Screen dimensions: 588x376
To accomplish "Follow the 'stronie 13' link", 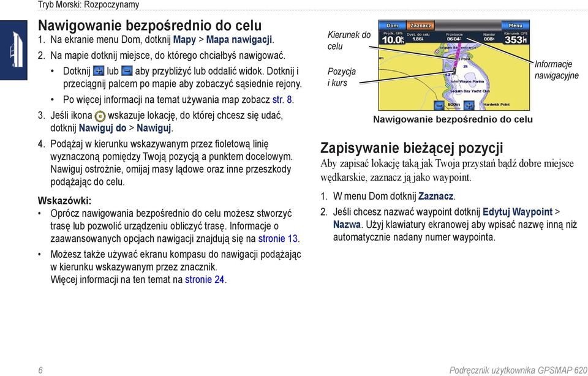I will pos(278,239).
